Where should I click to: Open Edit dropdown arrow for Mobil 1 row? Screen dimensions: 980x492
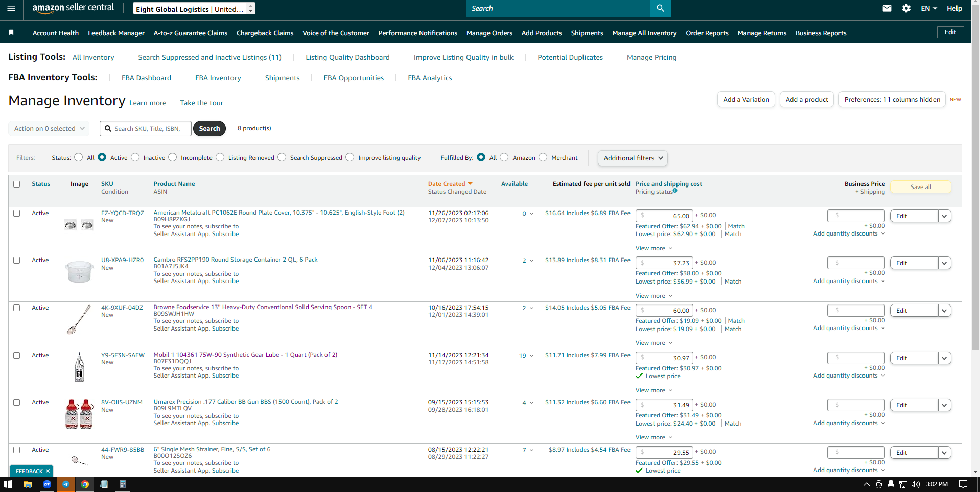(944, 358)
